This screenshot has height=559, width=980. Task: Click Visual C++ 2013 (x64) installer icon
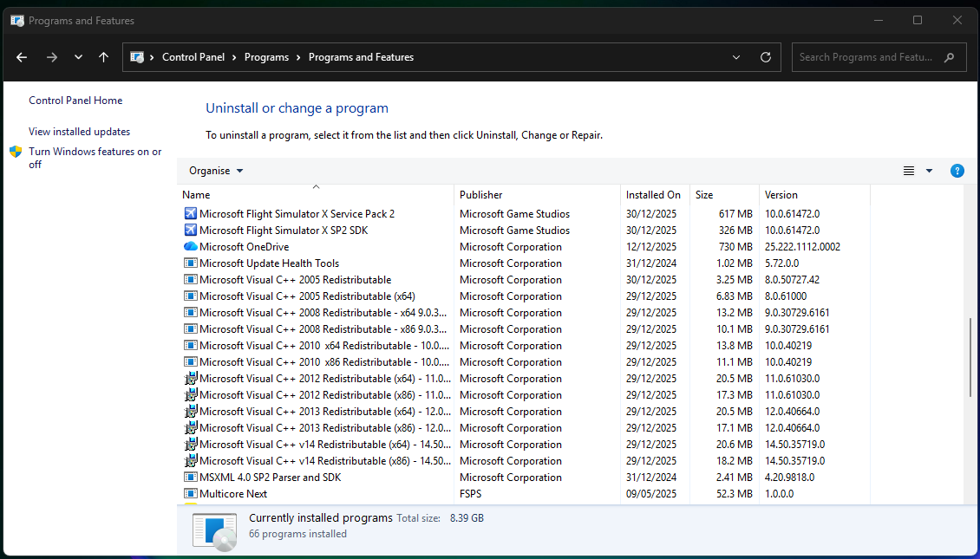(191, 412)
